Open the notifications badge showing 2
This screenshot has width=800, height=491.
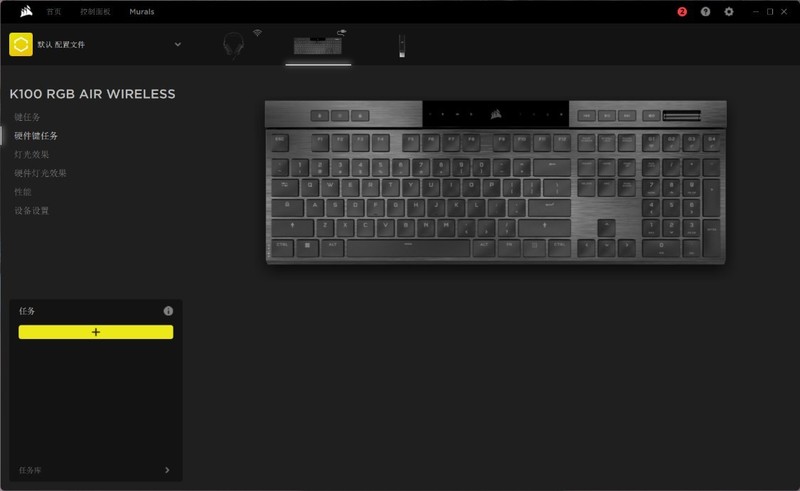[682, 11]
